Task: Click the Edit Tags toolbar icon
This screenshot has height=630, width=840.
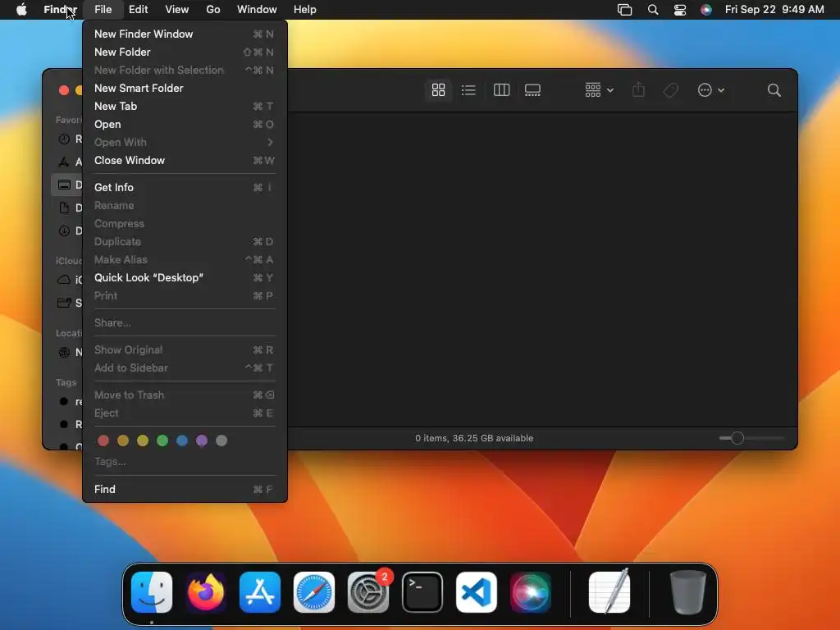Action: pos(670,90)
